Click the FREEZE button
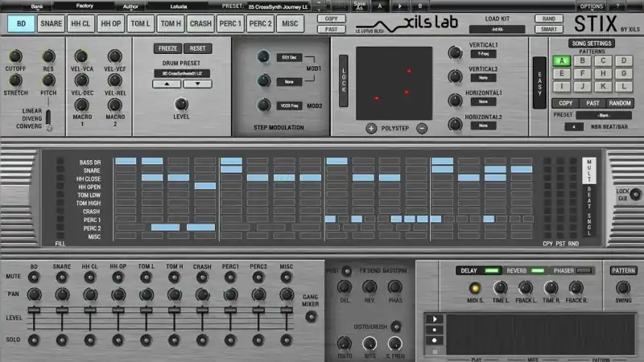 167,48
